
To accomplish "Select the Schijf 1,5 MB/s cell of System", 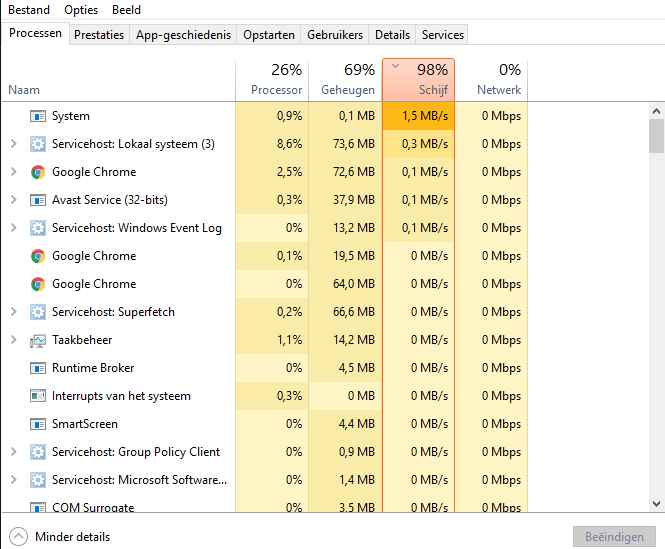I will pos(418,116).
